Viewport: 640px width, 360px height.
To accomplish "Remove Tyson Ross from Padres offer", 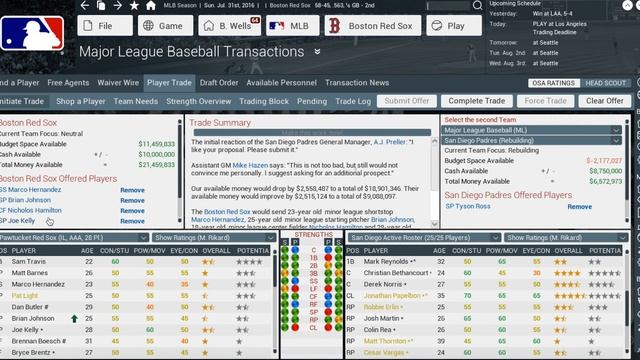I will 580,207.
